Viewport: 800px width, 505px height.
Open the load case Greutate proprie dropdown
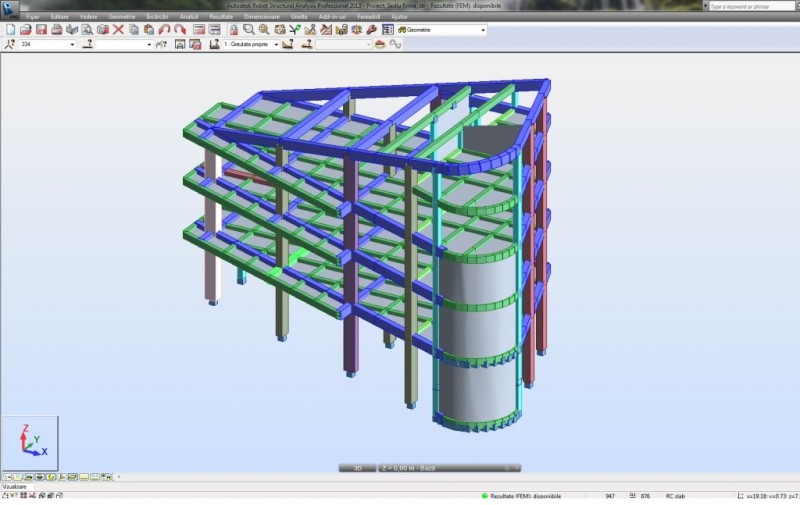click(x=276, y=44)
